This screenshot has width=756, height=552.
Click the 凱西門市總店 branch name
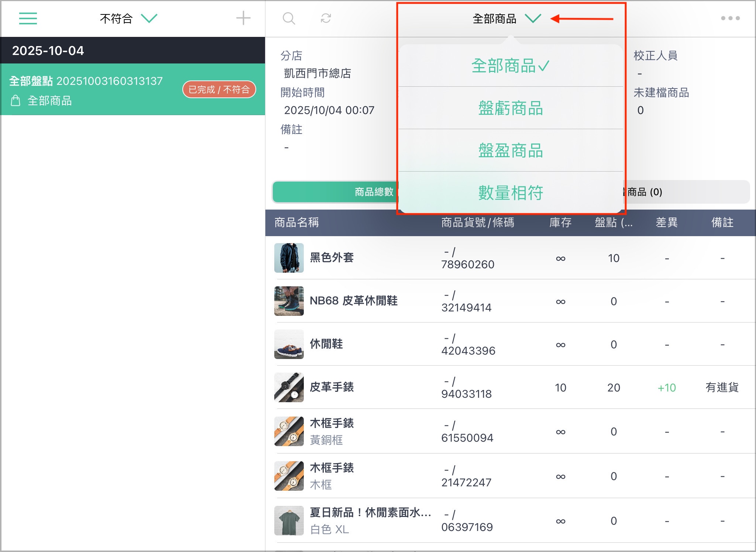click(x=317, y=73)
